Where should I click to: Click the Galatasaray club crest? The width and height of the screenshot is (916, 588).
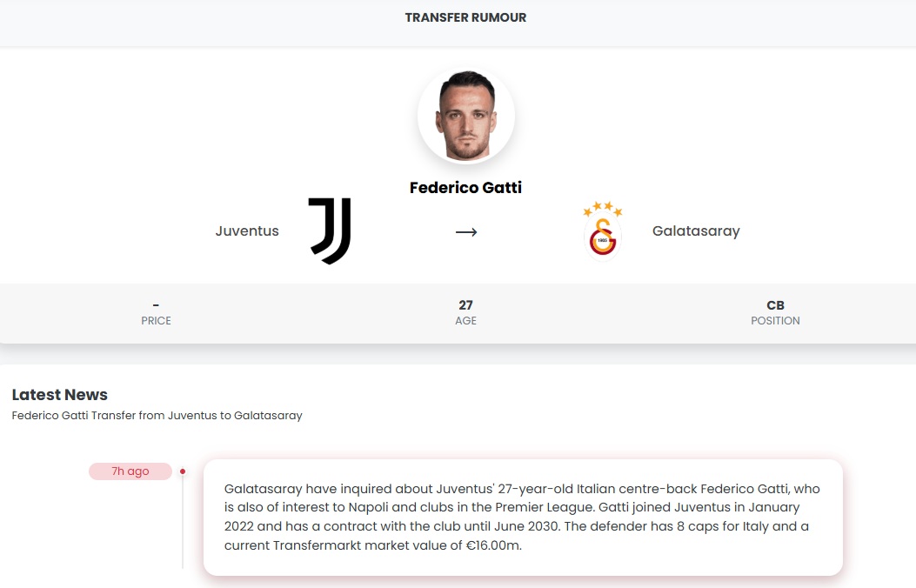pyautogui.click(x=603, y=231)
